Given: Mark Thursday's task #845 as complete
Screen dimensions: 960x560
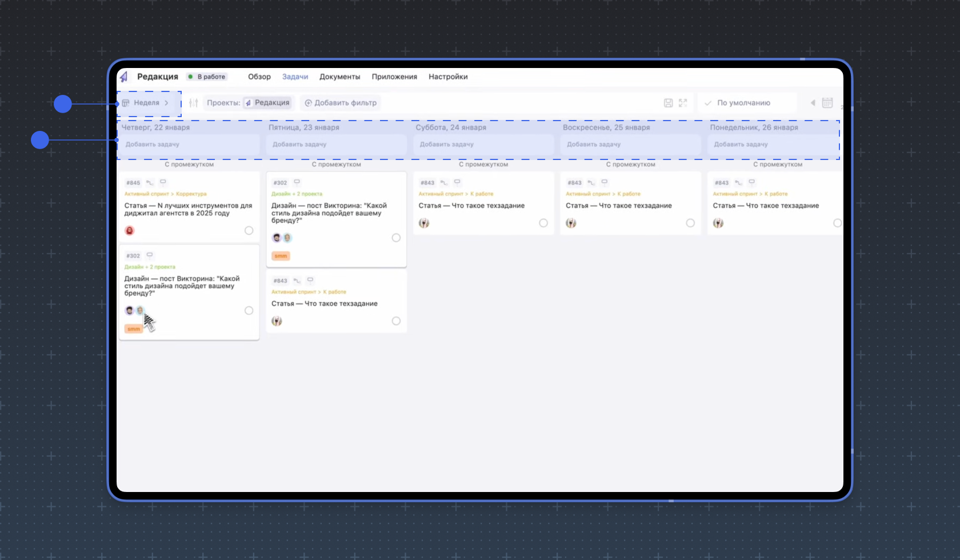Looking at the screenshot, I should [x=249, y=230].
